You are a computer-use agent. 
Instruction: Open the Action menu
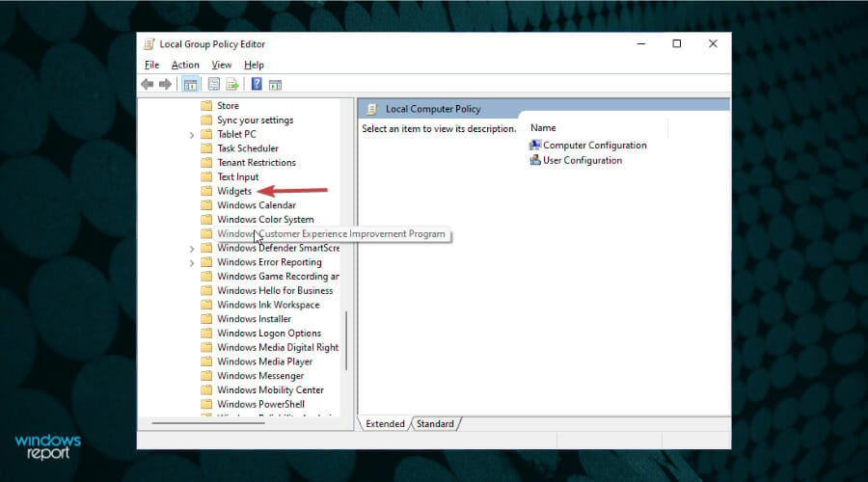coord(185,65)
